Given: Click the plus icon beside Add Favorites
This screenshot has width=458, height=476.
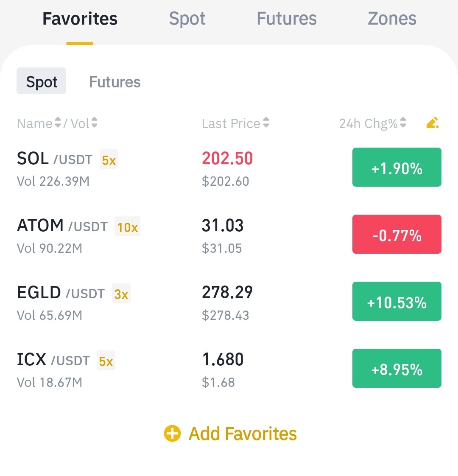Looking at the screenshot, I should pos(172,434).
